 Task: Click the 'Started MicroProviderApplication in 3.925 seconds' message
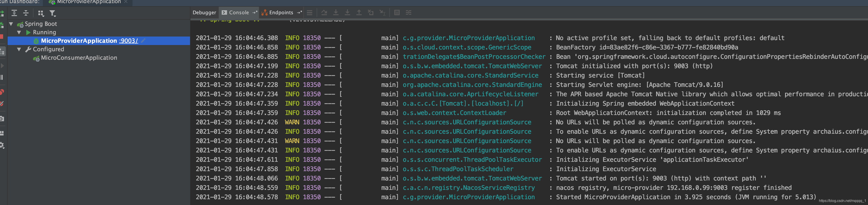686,197
